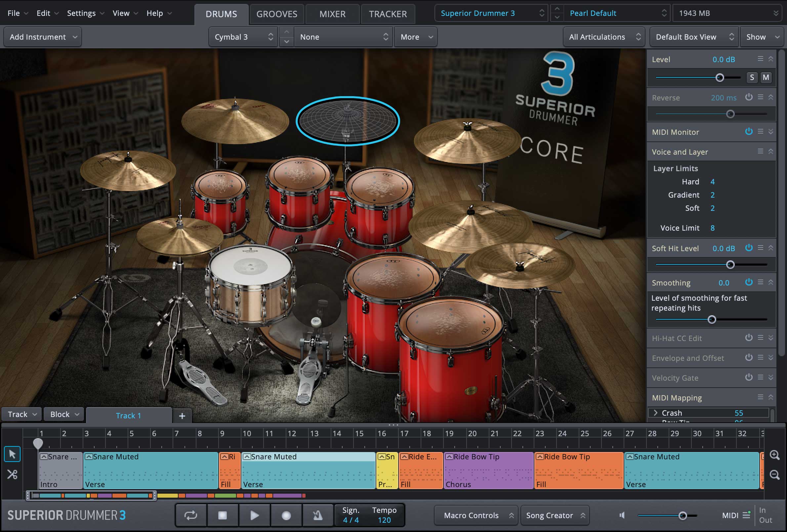The width and height of the screenshot is (787, 532).
Task: Zoom in on the song track
Action: pyautogui.click(x=774, y=455)
